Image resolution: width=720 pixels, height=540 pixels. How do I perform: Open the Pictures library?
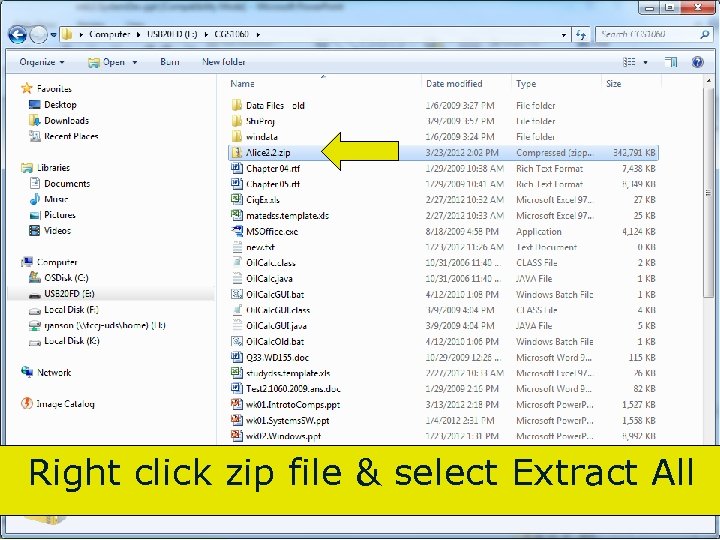pyautogui.click(x=60, y=215)
